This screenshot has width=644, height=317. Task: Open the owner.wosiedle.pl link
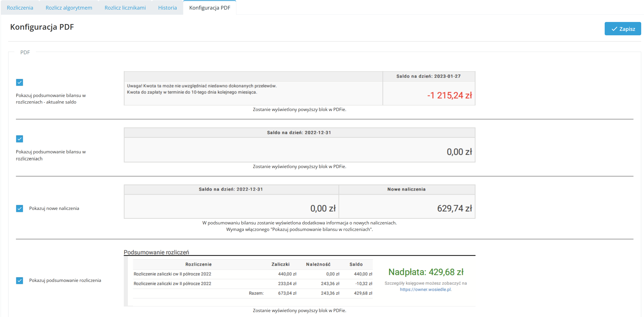tap(425, 289)
